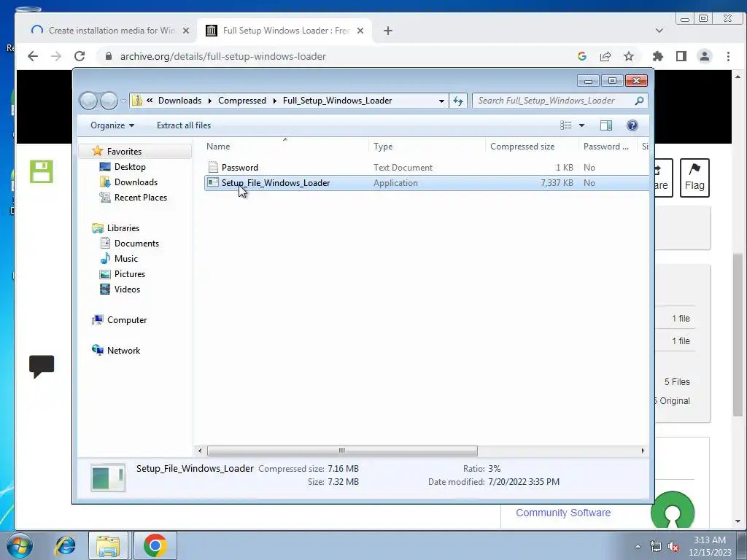Open Pictures library

click(x=130, y=274)
